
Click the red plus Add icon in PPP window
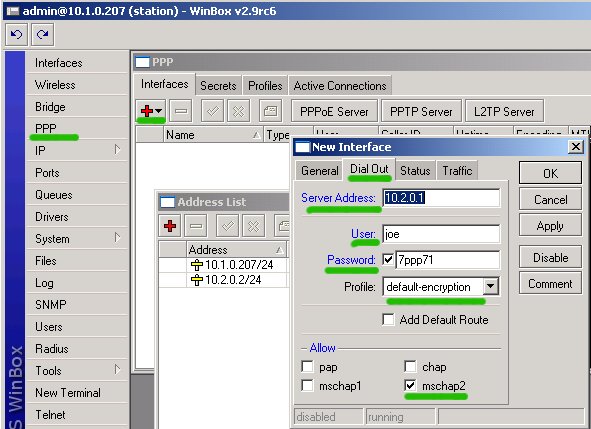(147, 111)
